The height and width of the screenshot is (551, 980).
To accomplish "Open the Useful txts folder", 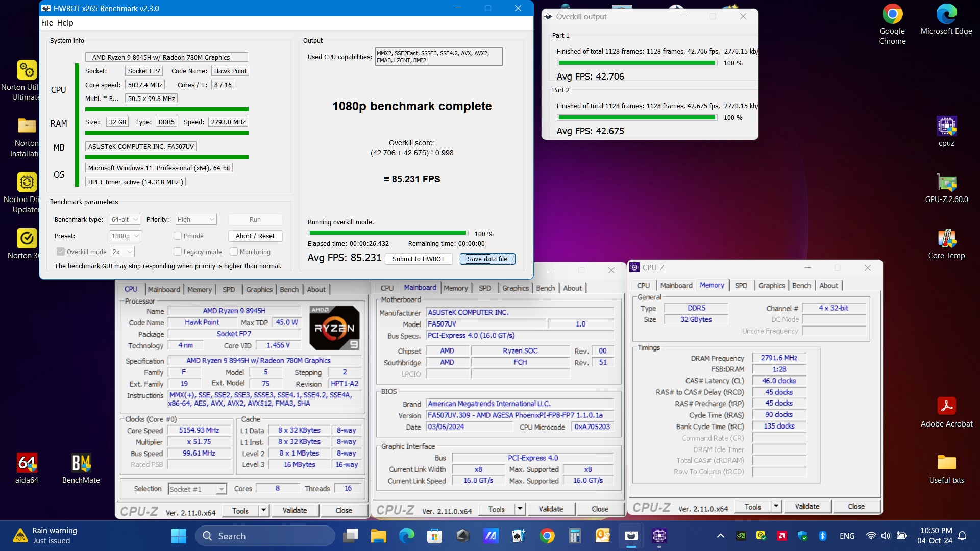I will pos(946,468).
